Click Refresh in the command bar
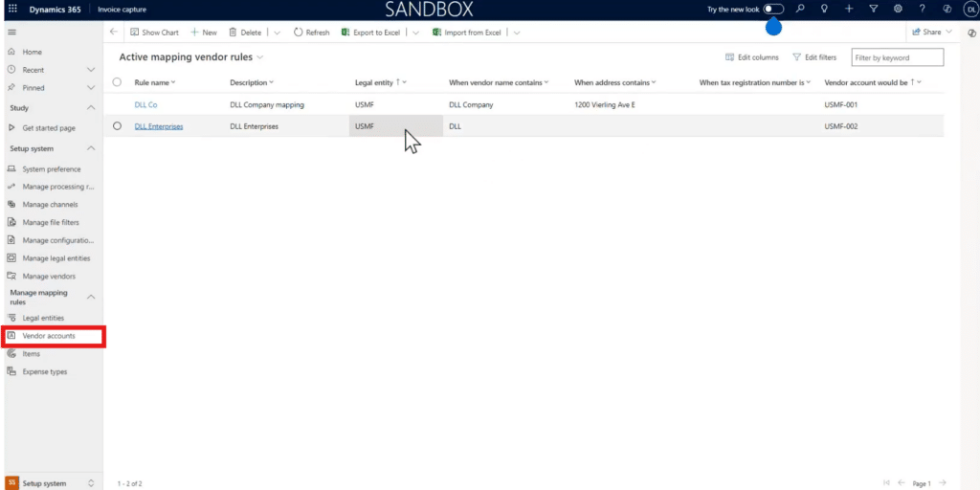This screenshot has width=980, height=490. [312, 33]
